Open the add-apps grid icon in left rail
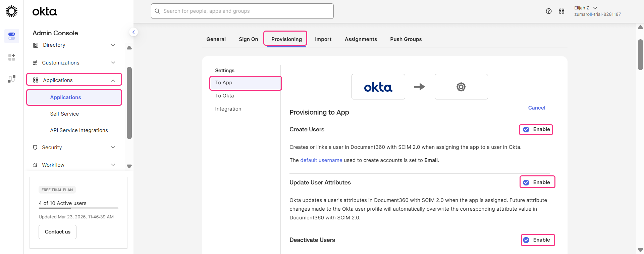 click(12, 57)
